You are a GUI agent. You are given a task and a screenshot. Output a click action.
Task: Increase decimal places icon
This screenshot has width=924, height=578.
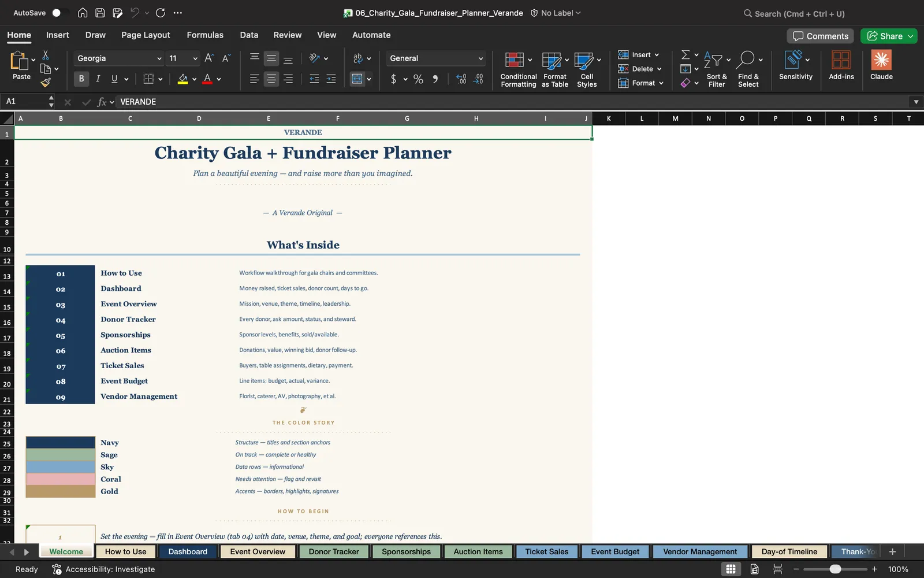461,79
